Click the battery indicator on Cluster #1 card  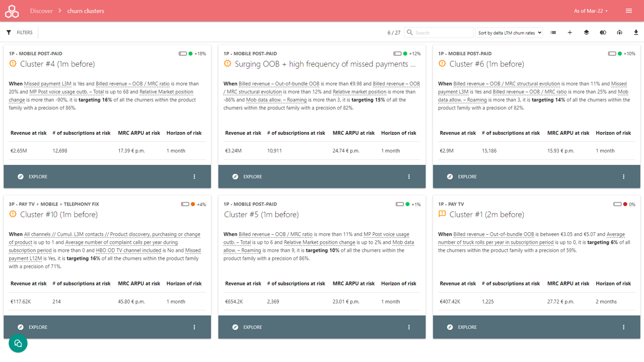[617, 205]
